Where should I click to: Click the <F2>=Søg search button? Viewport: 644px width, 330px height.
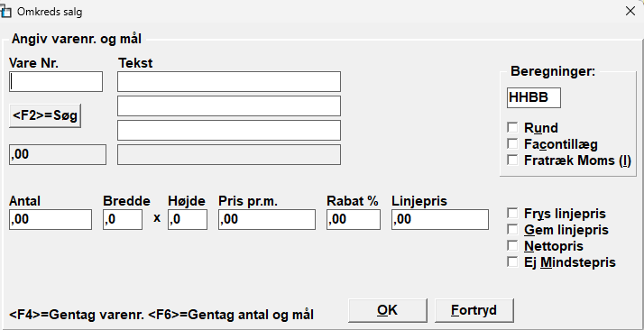click(45, 115)
